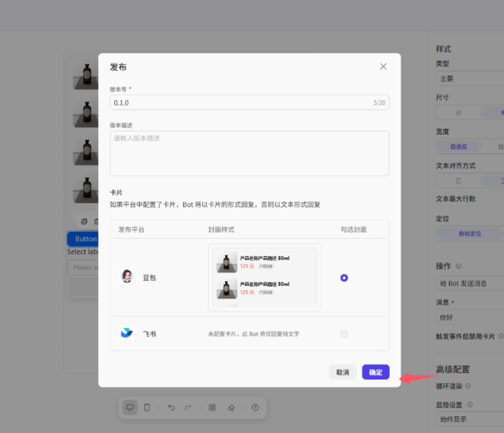Click the 版本描述 text area
This screenshot has width=504, height=433.
coord(249,154)
